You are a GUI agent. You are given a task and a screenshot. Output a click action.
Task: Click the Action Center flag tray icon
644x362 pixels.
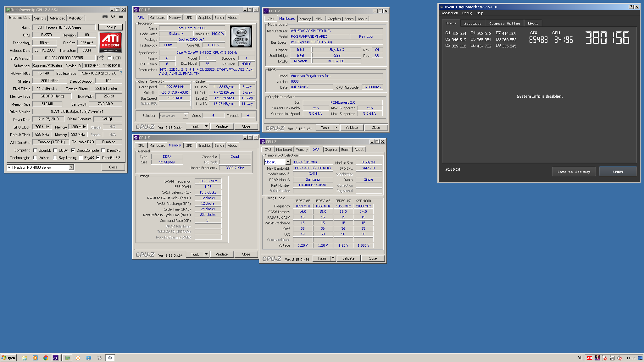point(605,358)
